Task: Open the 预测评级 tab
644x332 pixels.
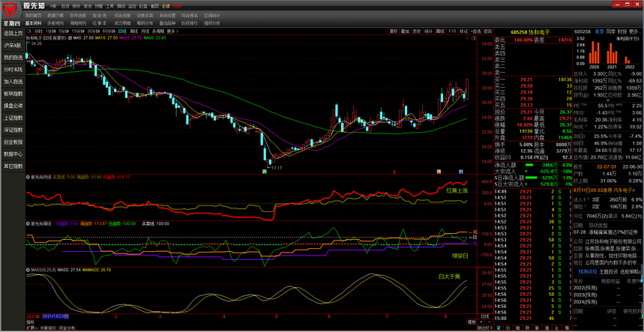Action: coord(588,272)
